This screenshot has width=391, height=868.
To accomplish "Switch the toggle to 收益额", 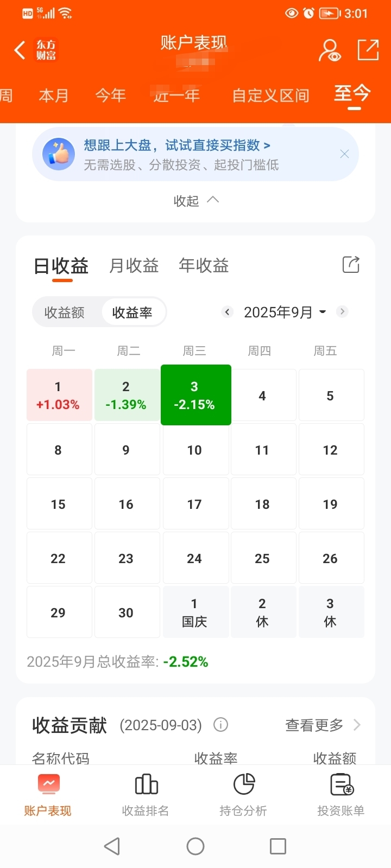I will (x=65, y=312).
